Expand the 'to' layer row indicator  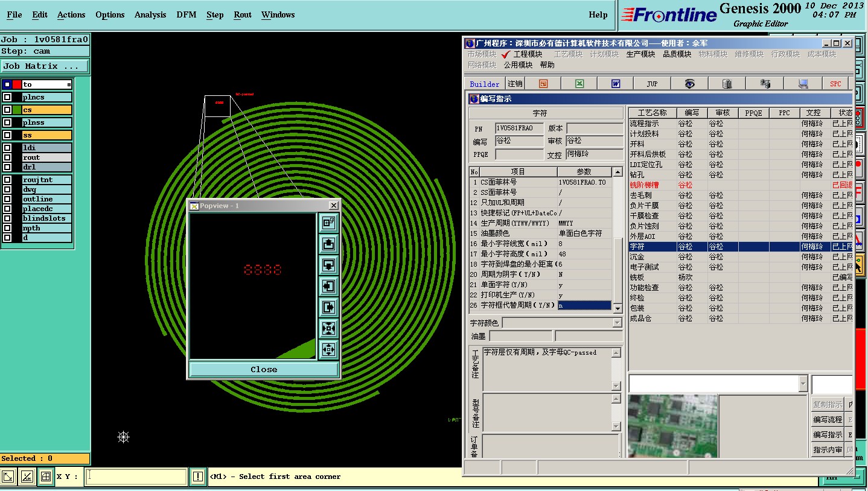[x=69, y=84]
